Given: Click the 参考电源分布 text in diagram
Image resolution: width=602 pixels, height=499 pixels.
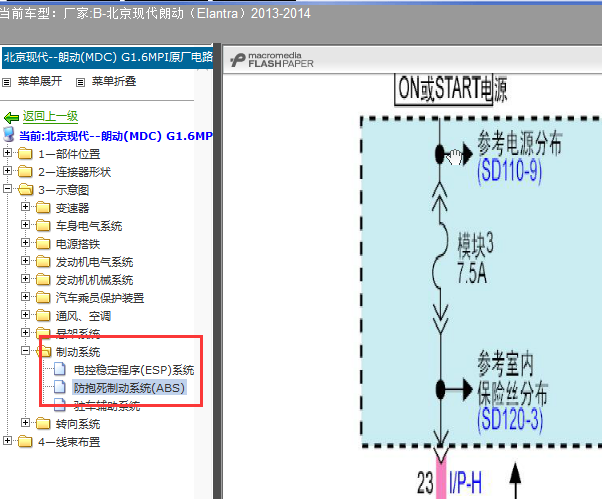Looking at the screenshot, I should point(519,143).
